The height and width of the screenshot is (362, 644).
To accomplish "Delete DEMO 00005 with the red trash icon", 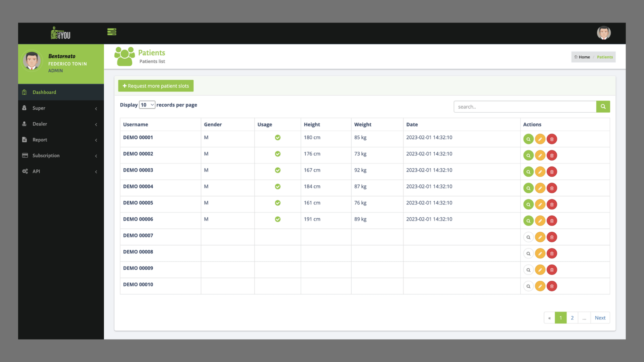I will (552, 204).
